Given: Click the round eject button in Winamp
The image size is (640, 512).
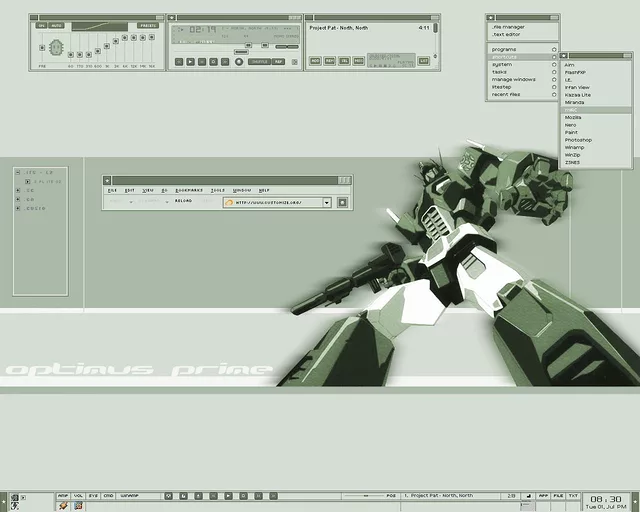Looking at the screenshot, I should [239, 62].
